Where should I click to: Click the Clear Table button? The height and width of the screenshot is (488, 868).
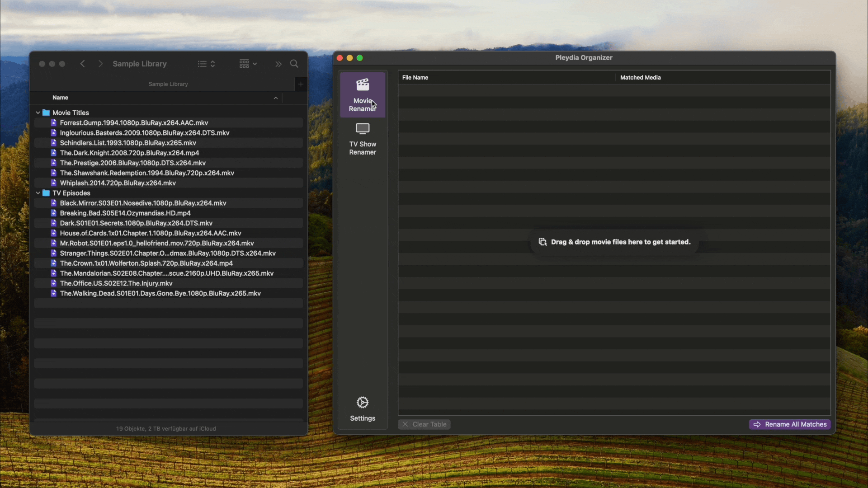(x=425, y=424)
